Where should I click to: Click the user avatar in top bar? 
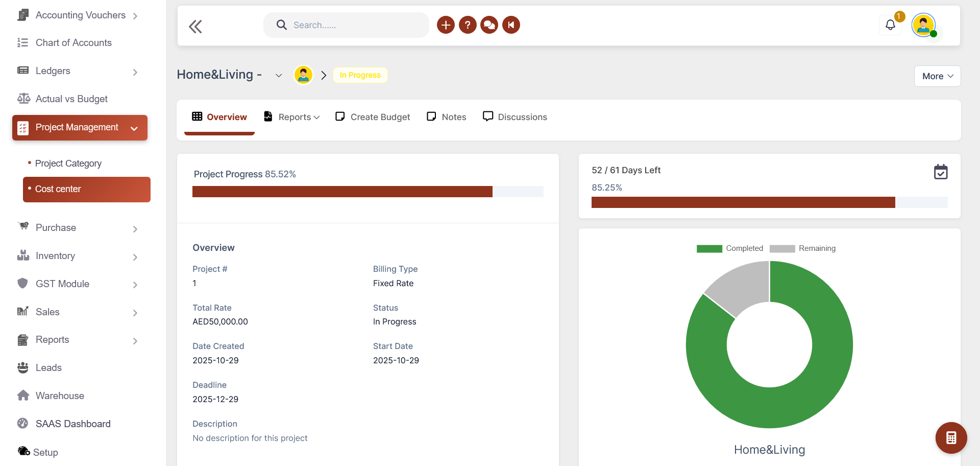[923, 25]
